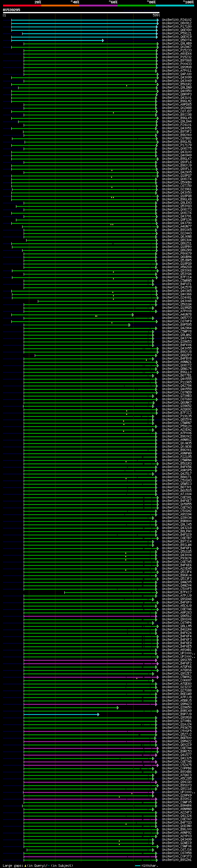Click hit UniRef100_Q9SMU8
The height and width of the screenshot is (868, 197).
[177, 67]
